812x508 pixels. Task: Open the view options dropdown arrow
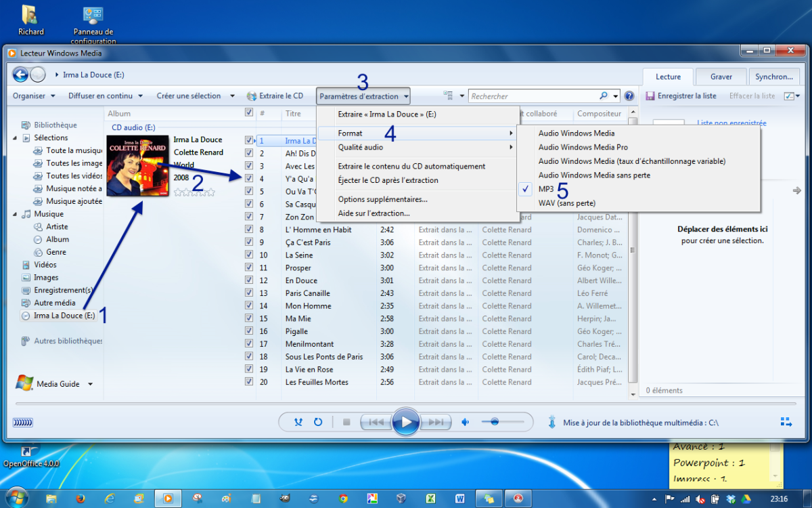[462, 96]
